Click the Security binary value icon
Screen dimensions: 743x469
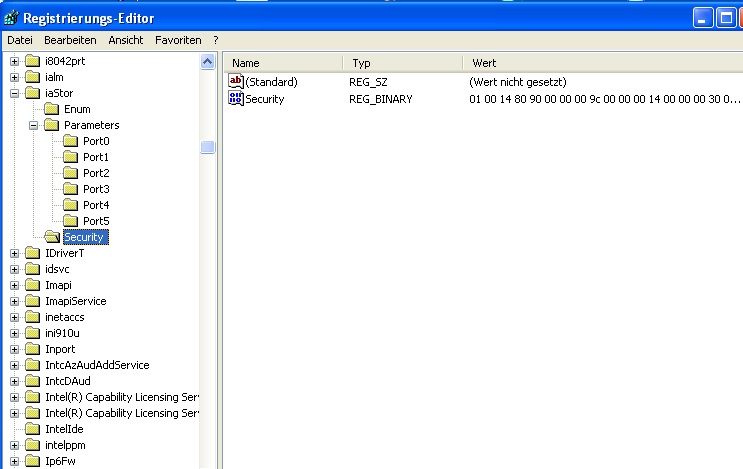pyautogui.click(x=236, y=99)
